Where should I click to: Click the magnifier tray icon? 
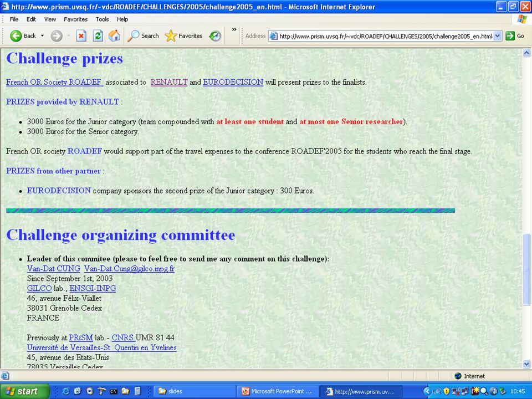[x=484, y=391]
